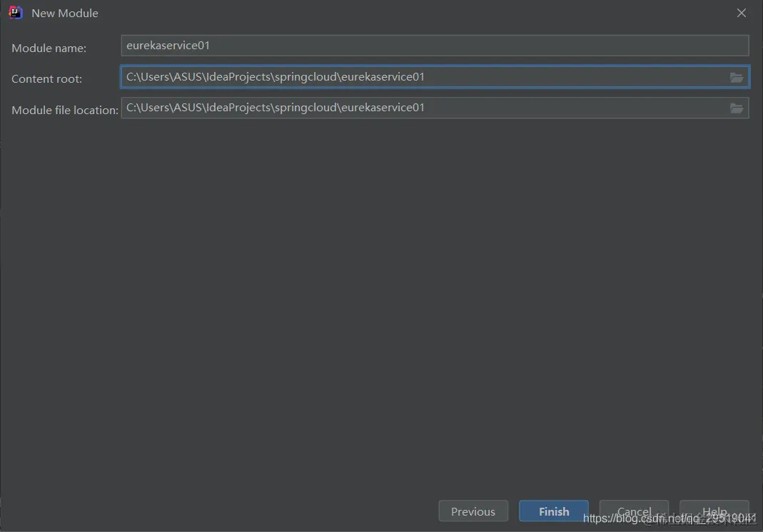Image resolution: width=763 pixels, height=532 pixels.
Task: Go back with the Previous button
Action: (x=473, y=511)
